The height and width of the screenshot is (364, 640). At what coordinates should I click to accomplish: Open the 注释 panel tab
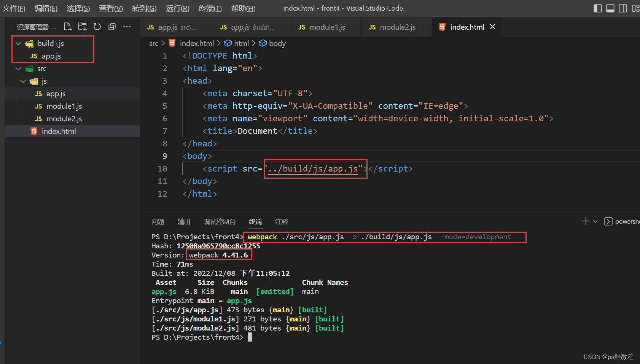[282, 222]
